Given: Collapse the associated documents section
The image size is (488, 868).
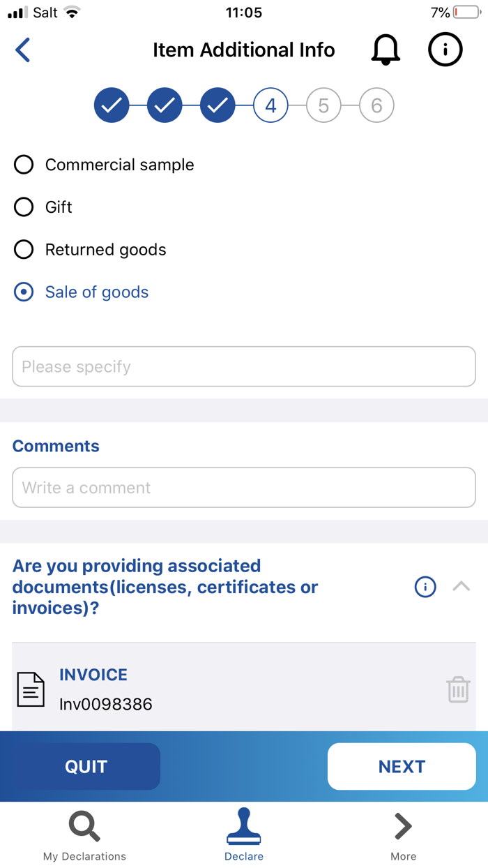Looking at the screenshot, I should click(x=461, y=587).
